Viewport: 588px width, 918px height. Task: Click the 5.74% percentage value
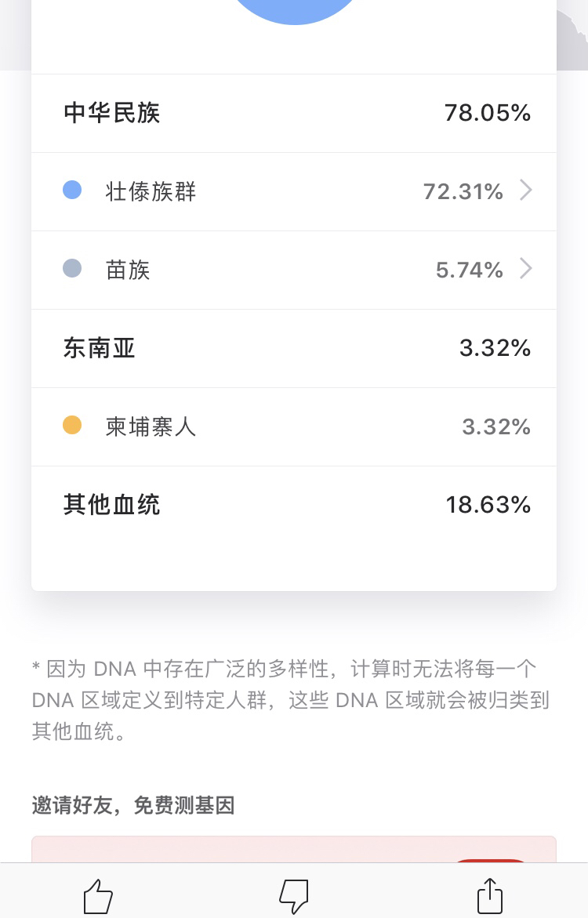[x=469, y=270]
